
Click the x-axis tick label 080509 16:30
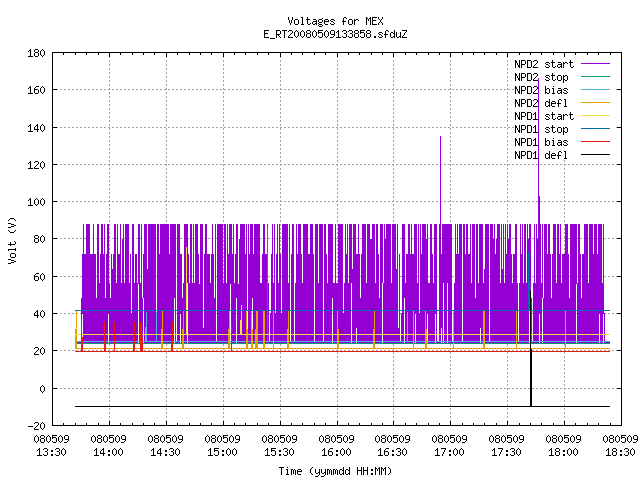click(x=393, y=446)
